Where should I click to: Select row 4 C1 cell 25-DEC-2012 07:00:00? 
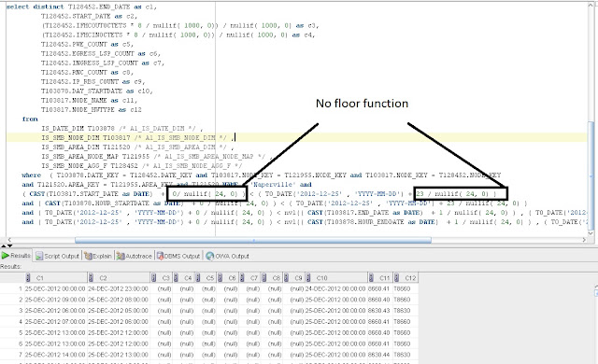[55, 322]
